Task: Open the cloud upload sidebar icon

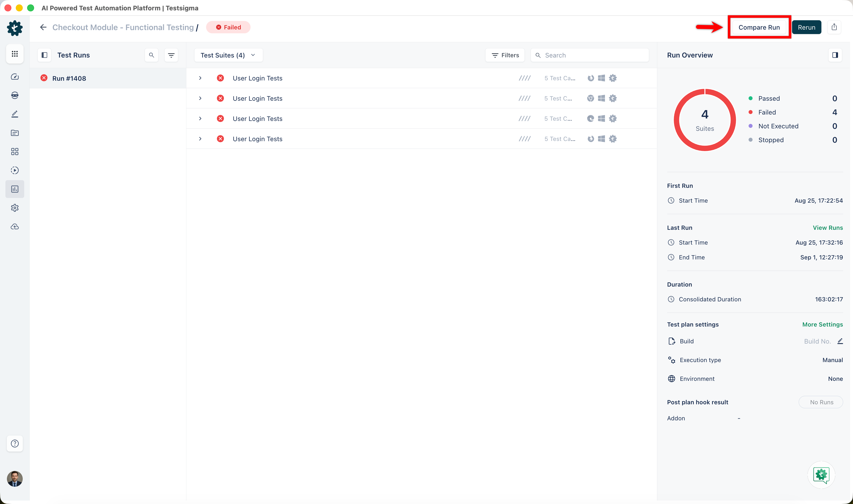Action: point(15,227)
